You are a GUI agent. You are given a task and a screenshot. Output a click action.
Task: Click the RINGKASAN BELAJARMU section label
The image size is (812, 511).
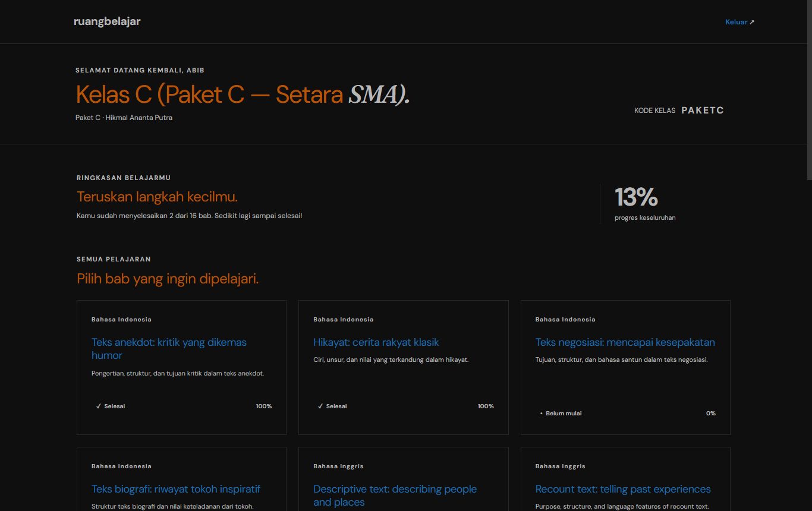[124, 178]
